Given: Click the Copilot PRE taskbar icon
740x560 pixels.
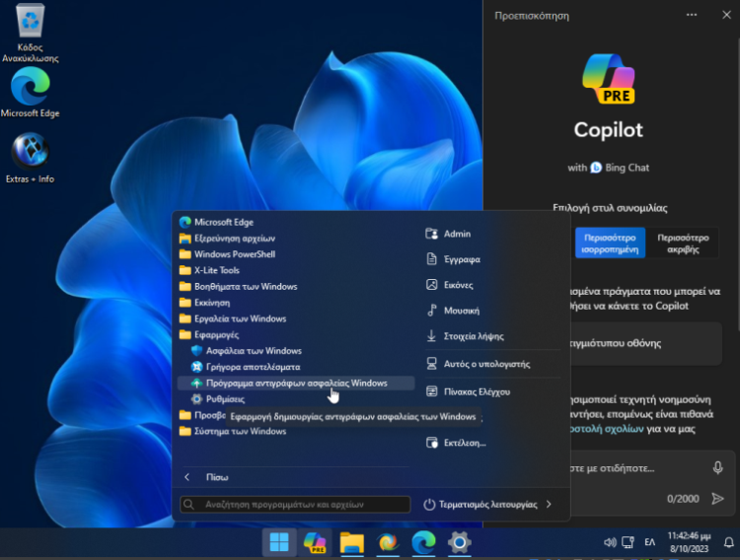Looking at the screenshot, I should [x=315, y=542].
